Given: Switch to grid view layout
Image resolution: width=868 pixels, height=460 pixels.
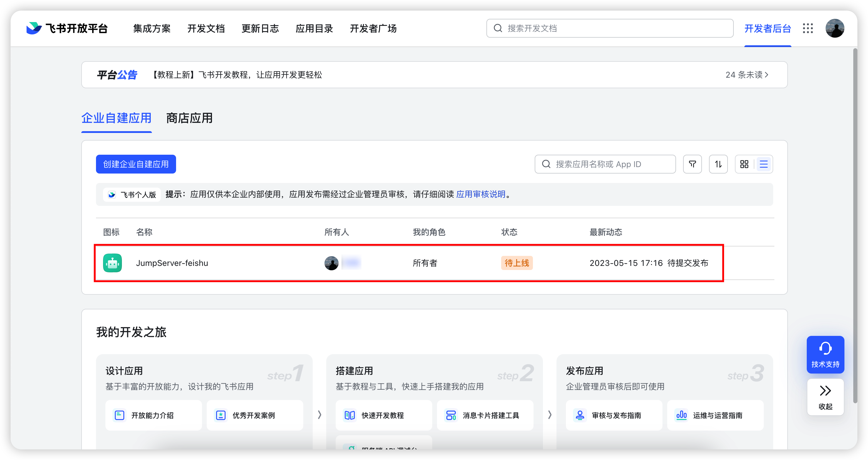Looking at the screenshot, I should (x=744, y=164).
